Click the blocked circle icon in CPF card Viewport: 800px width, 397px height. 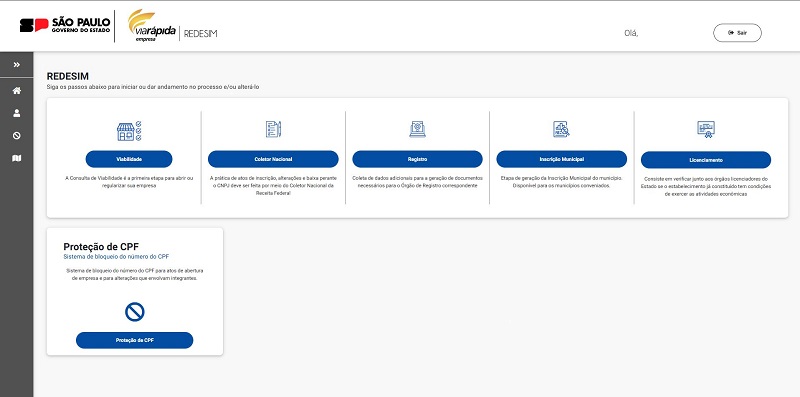pyautogui.click(x=135, y=312)
